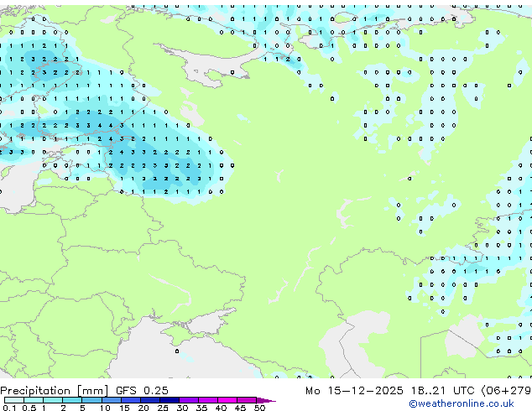Select the 5 to 10 mm legend swatch
Screen dimensions: 532x411
pos(91,400)
